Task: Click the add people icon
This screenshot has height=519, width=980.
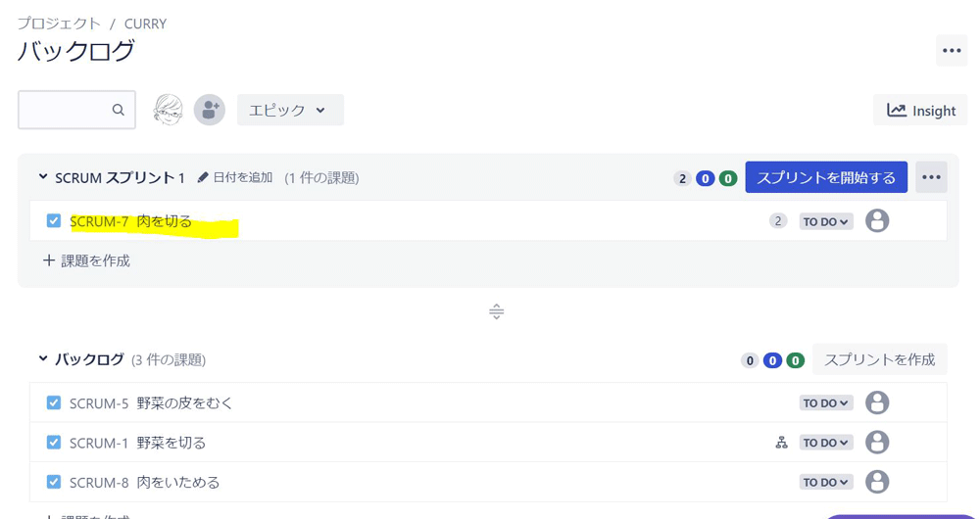Action: tap(210, 110)
